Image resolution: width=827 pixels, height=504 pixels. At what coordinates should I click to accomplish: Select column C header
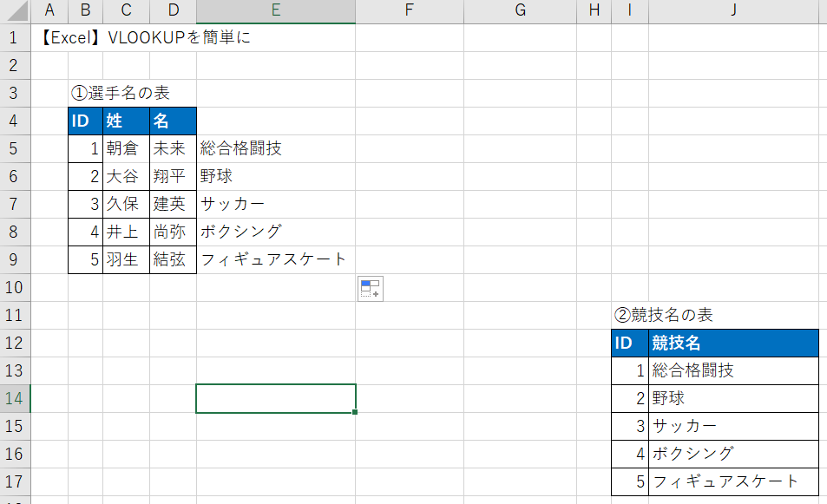(x=127, y=10)
